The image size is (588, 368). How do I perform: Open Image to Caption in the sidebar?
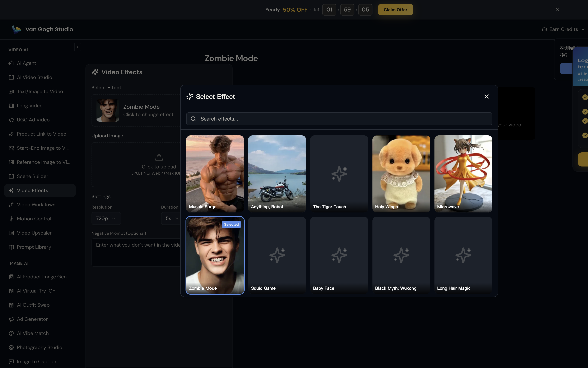tap(40, 362)
